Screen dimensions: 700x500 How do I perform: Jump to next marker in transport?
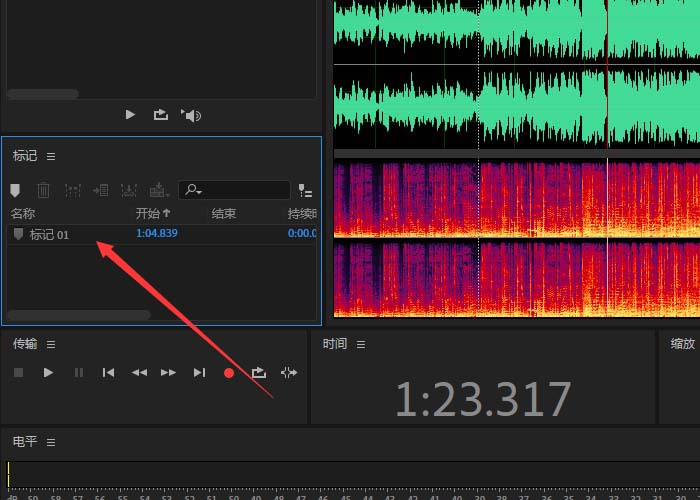pyautogui.click(x=199, y=372)
